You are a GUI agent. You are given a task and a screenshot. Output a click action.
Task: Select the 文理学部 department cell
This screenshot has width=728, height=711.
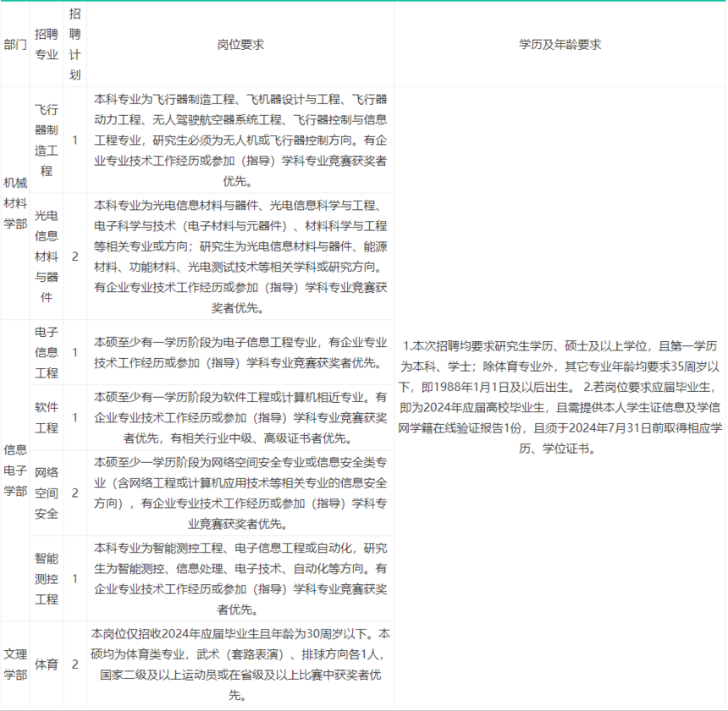(x=15, y=664)
